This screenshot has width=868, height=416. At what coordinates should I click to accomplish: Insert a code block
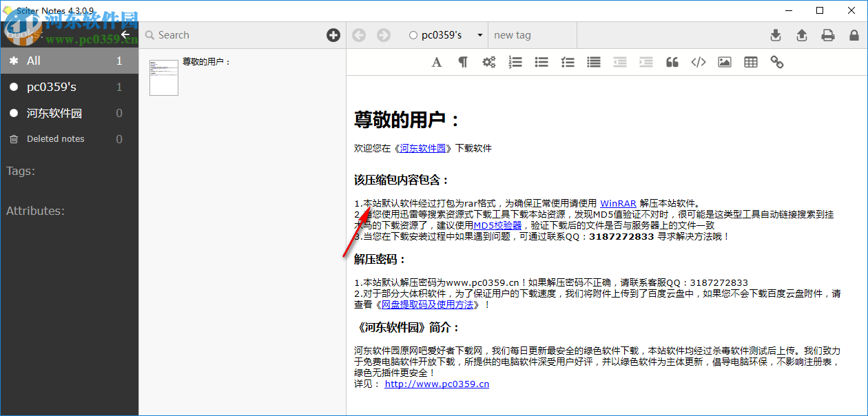698,62
